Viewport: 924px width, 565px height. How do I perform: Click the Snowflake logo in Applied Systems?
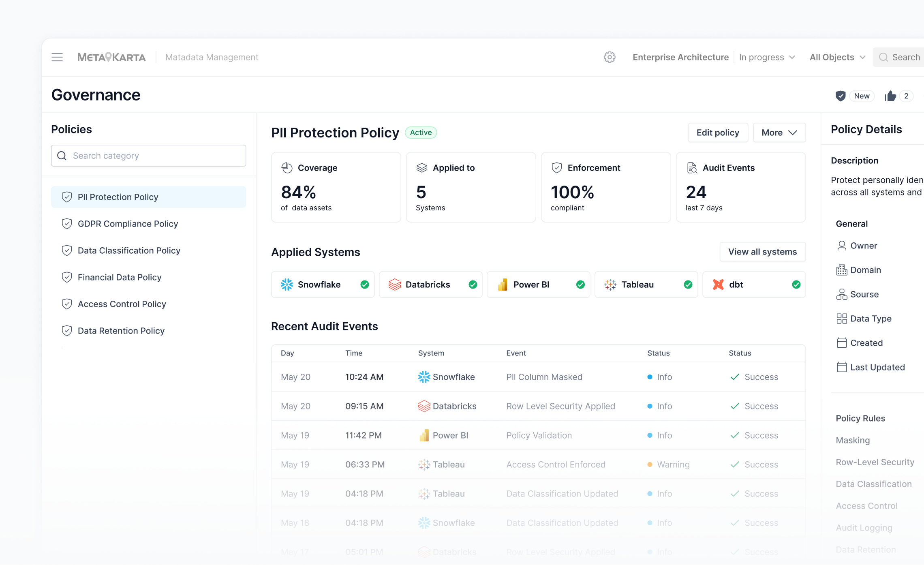tap(287, 285)
